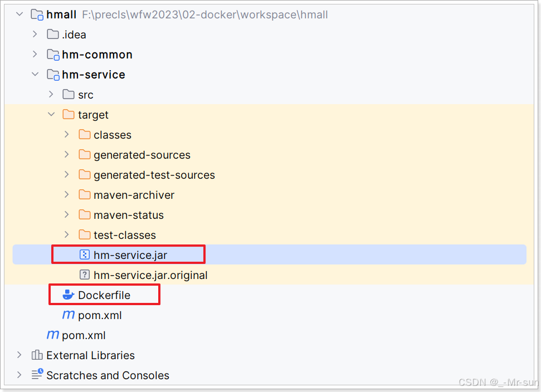Select the External Libraries label
This screenshot has height=392, width=541.
click(90, 355)
